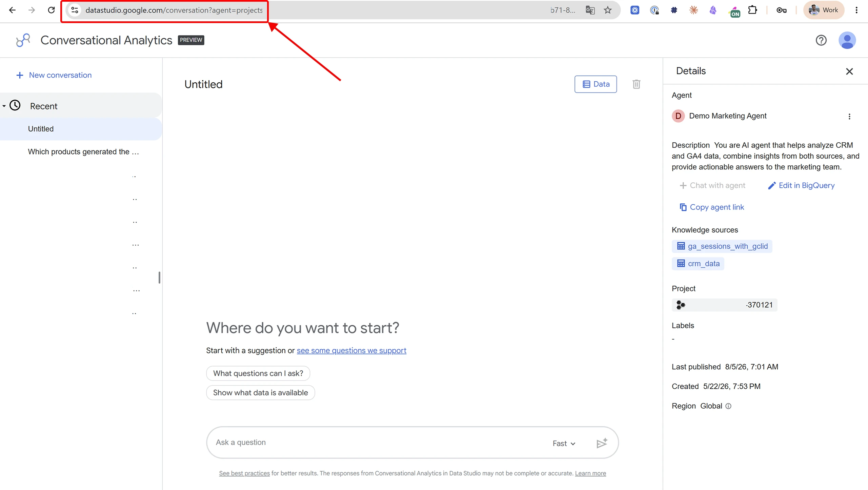Open the help question mark icon
The height and width of the screenshot is (490, 868).
[821, 40]
